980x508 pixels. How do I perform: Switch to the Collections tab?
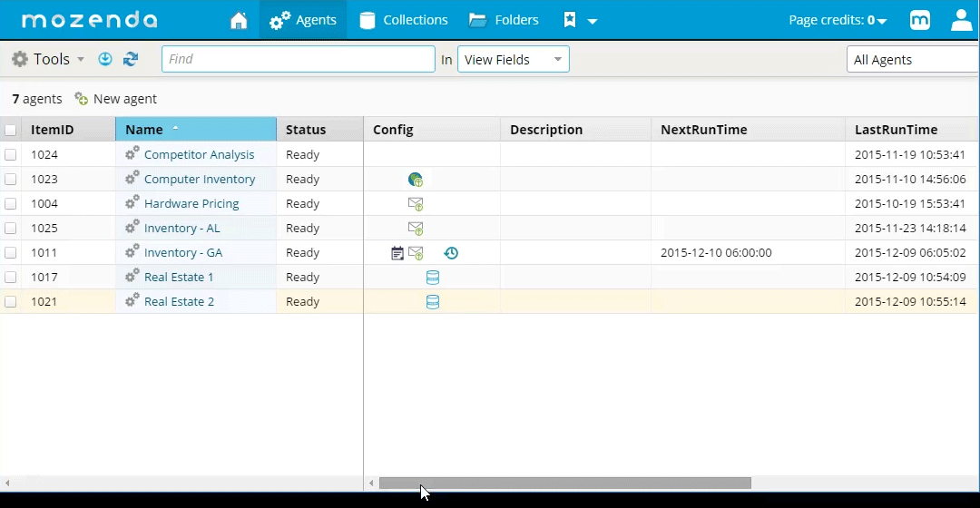click(x=404, y=20)
